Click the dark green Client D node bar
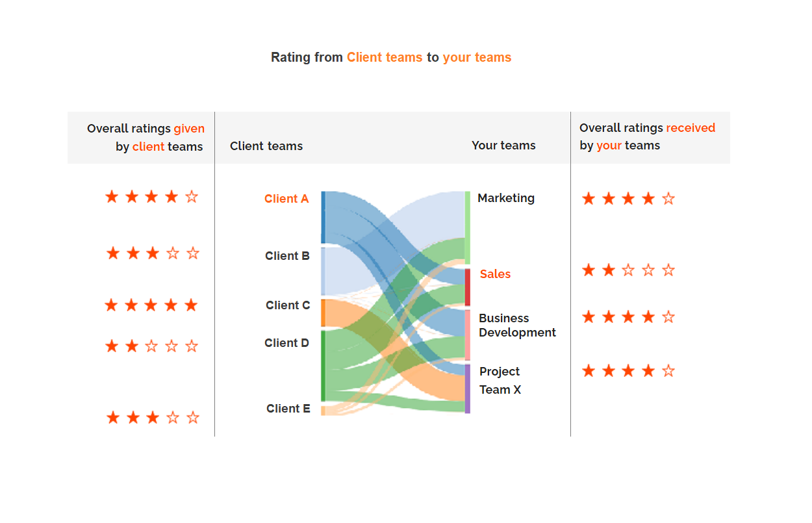This screenshot has height=523, width=812. [x=324, y=366]
